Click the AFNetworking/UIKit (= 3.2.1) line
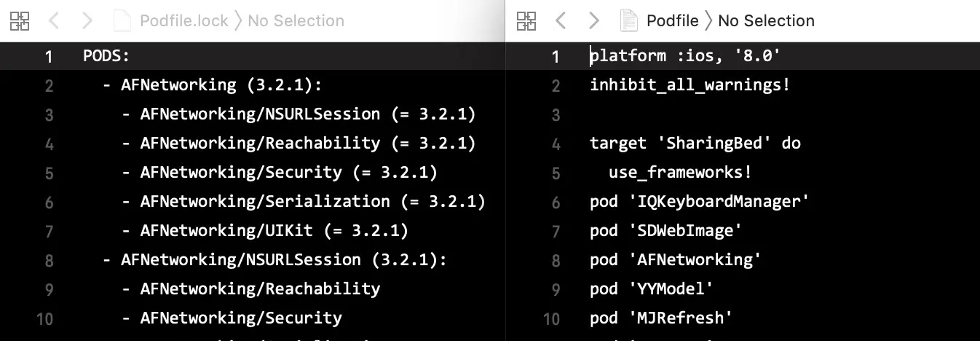 (274, 231)
